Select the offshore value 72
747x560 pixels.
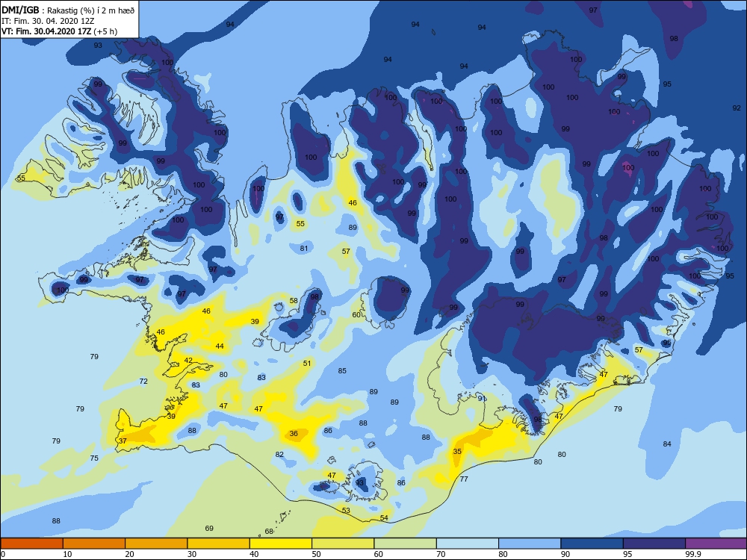pos(143,382)
